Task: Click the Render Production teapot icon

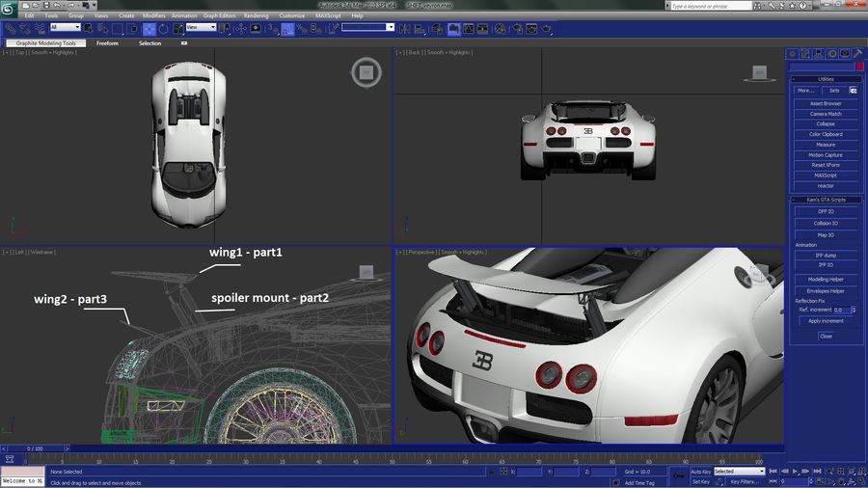Action: 547,29
